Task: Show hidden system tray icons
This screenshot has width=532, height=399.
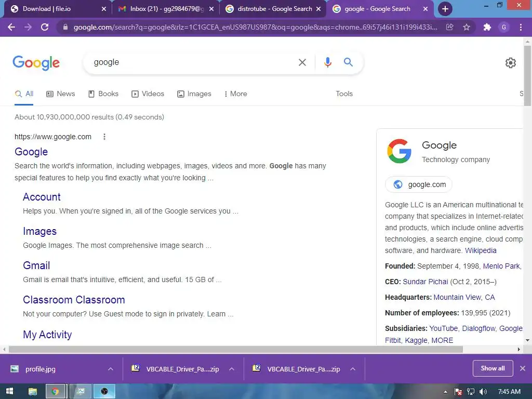Action: (x=445, y=392)
